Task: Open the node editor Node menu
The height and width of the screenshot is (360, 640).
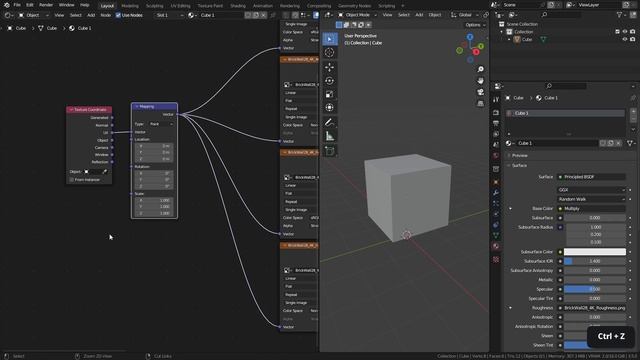Action: (x=105, y=15)
